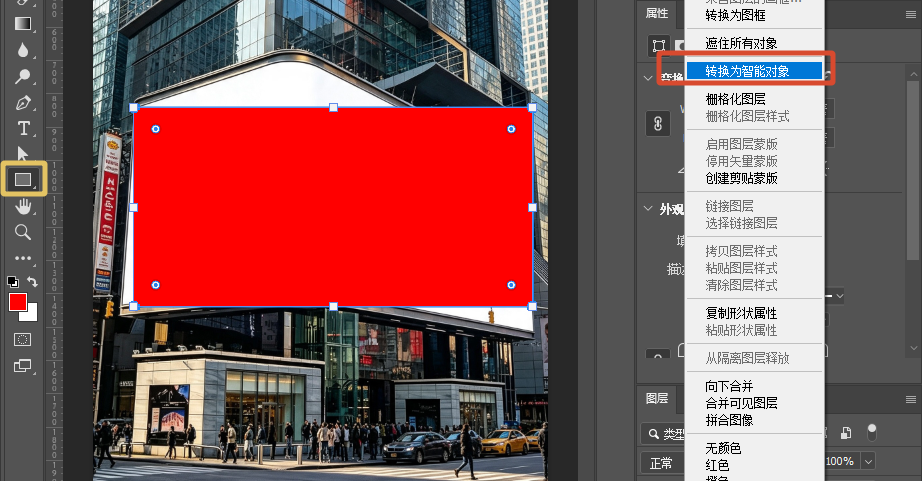Set the white background color swatch
Viewport: 922px width, 481px height.
point(31,315)
